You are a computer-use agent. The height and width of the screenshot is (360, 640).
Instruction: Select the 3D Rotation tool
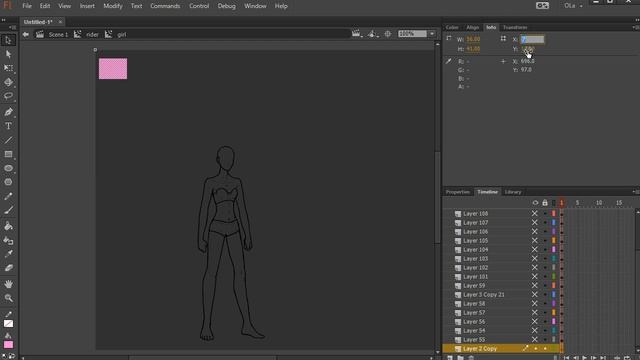click(8, 82)
